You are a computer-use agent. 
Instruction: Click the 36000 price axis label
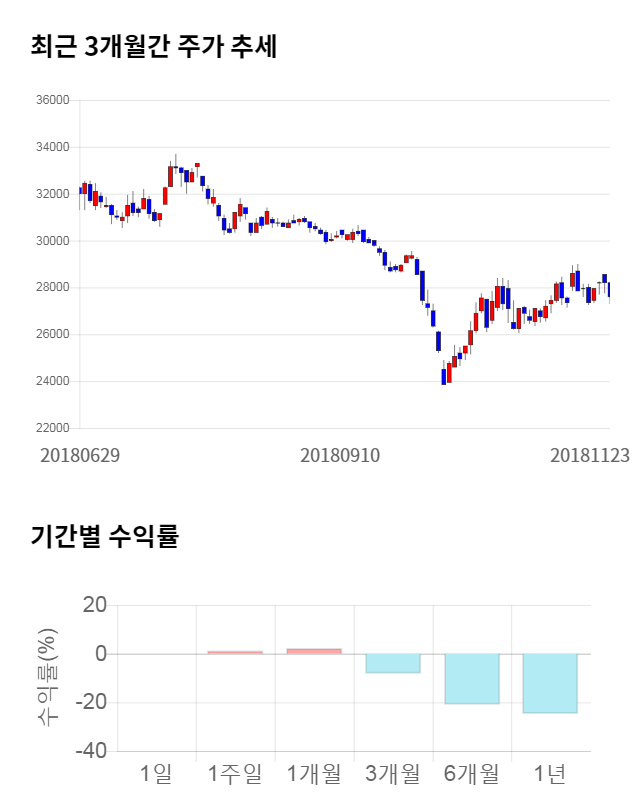[51, 100]
